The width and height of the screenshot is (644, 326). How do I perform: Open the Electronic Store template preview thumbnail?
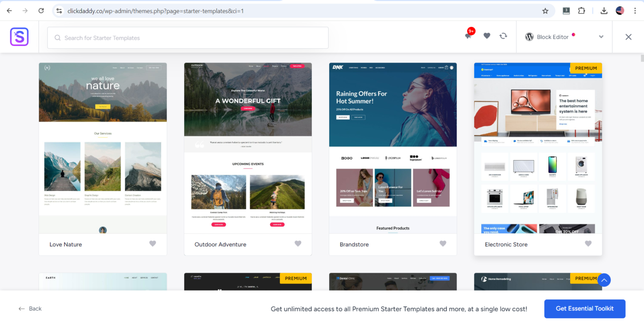tap(538, 148)
